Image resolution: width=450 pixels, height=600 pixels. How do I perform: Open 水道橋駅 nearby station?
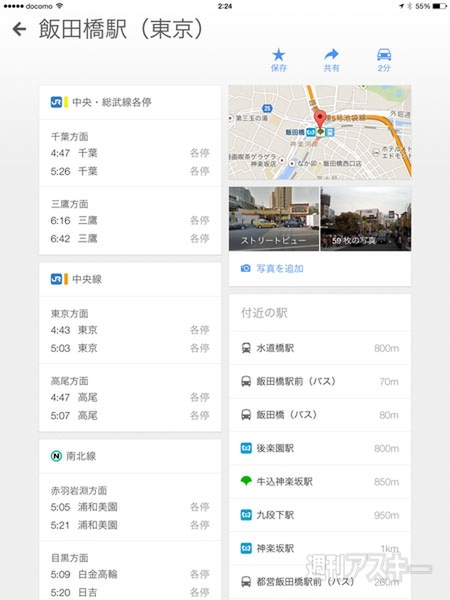pyautogui.click(x=320, y=348)
